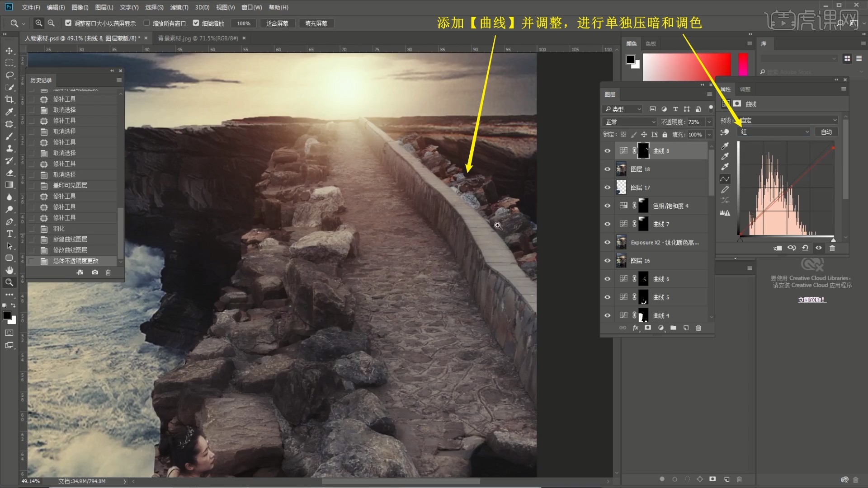Select the Lasso tool
868x488 pixels.
click(9, 75)
